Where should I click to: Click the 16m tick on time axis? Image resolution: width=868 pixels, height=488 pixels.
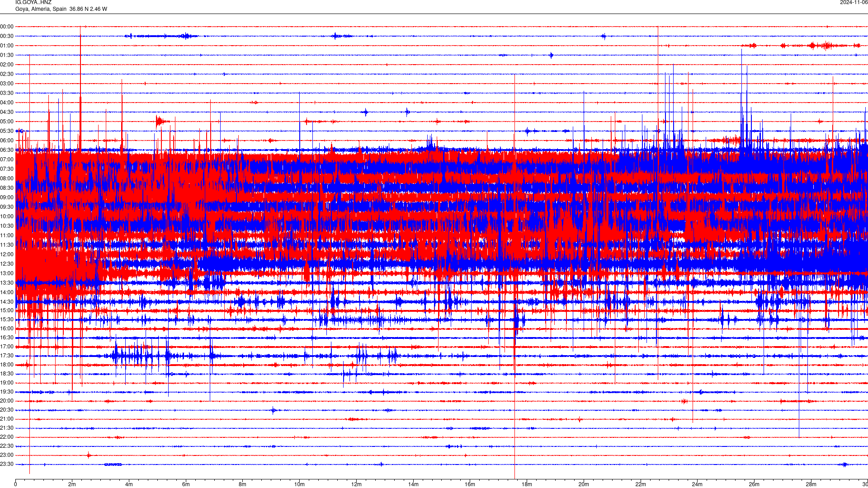tap(470, 484)
